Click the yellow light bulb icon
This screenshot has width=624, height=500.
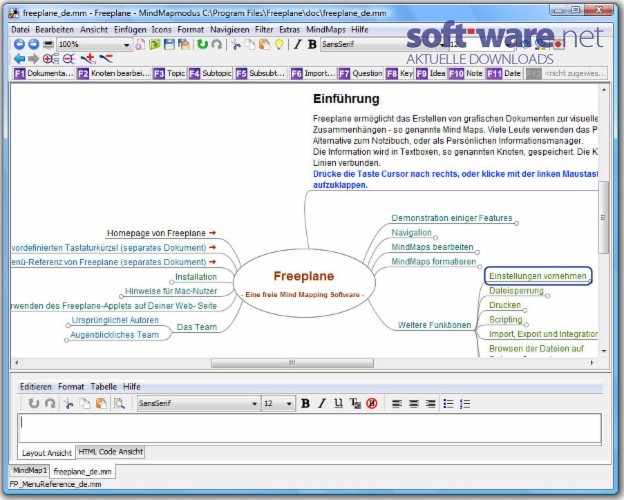coord(279,45)
